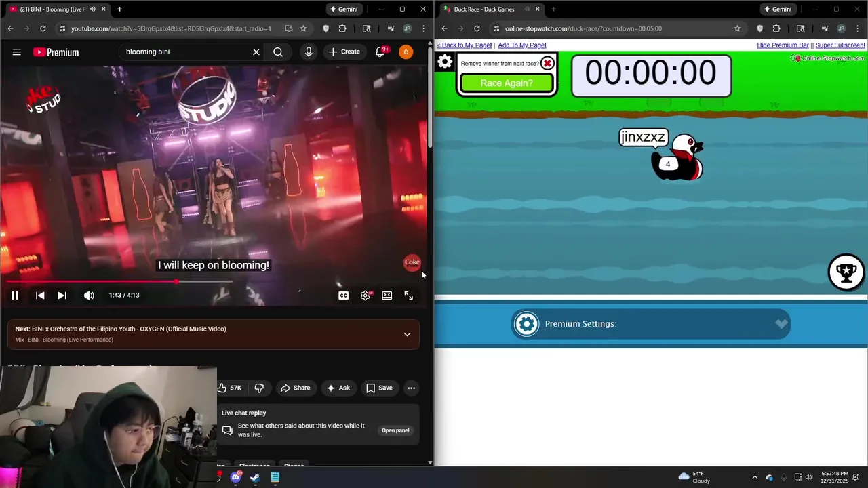Open the live chat replay panel
Screen dimensions: 868x488
coord(395,430)
